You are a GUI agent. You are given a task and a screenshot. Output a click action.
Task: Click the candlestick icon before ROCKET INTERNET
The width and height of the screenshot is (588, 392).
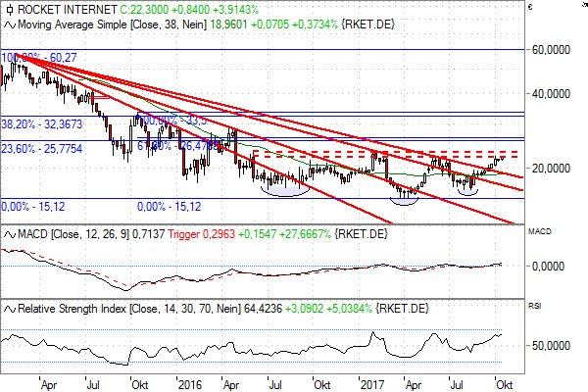(10, 10)
